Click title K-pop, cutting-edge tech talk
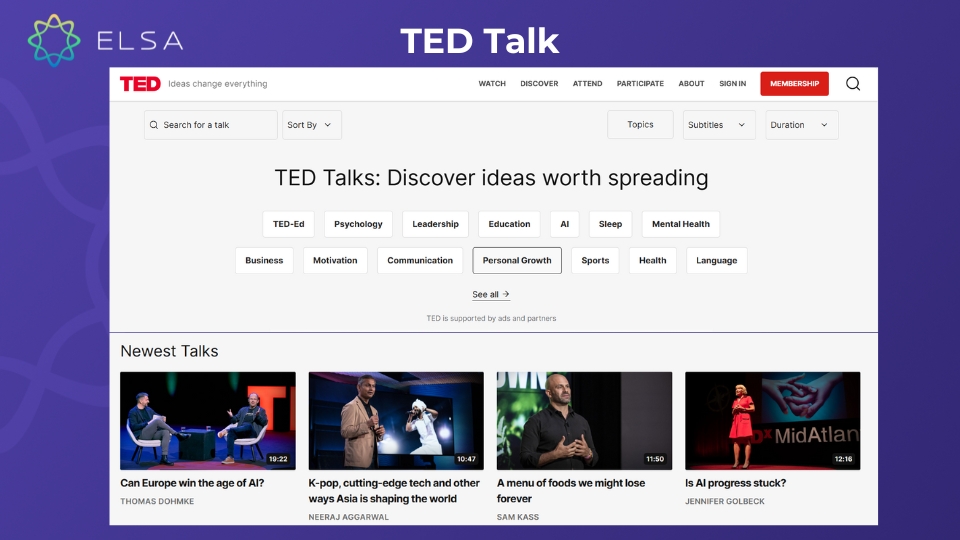This screenshot has height=540, width=960. [394, 490]
